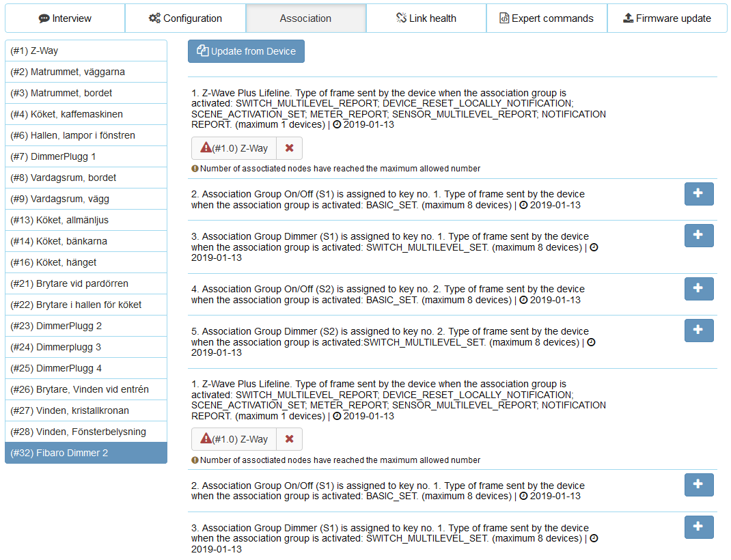Open the Firmware update tab
Screen dimensions: 731x560
[667, 18]
